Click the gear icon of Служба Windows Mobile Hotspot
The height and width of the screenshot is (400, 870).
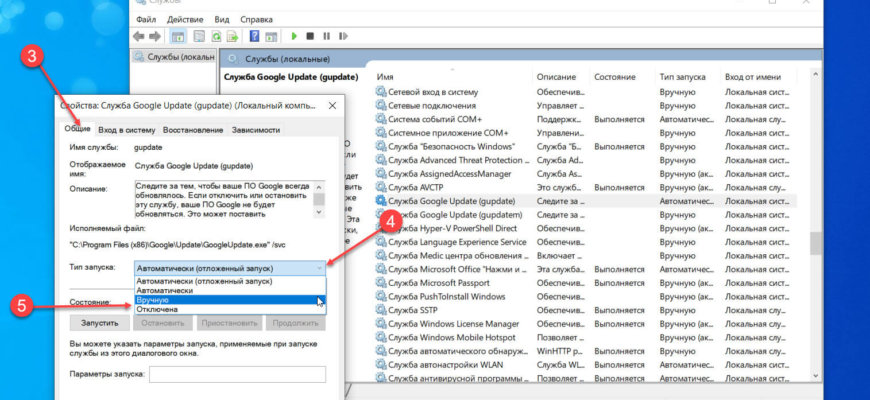tap(381, 337)
